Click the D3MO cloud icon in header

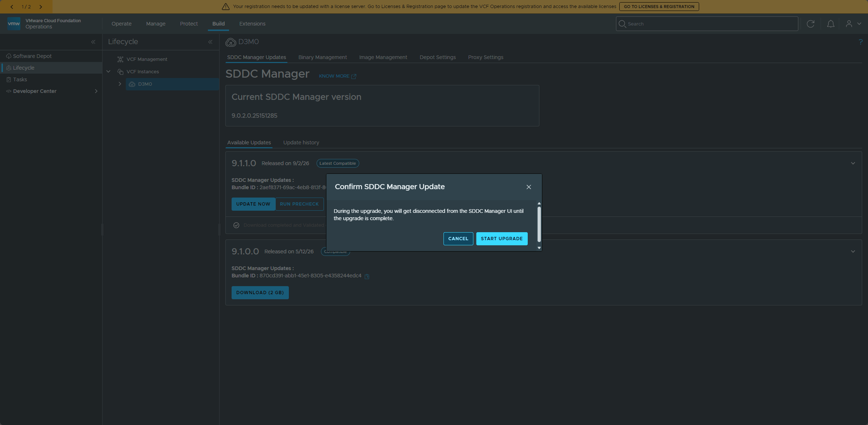230,42
